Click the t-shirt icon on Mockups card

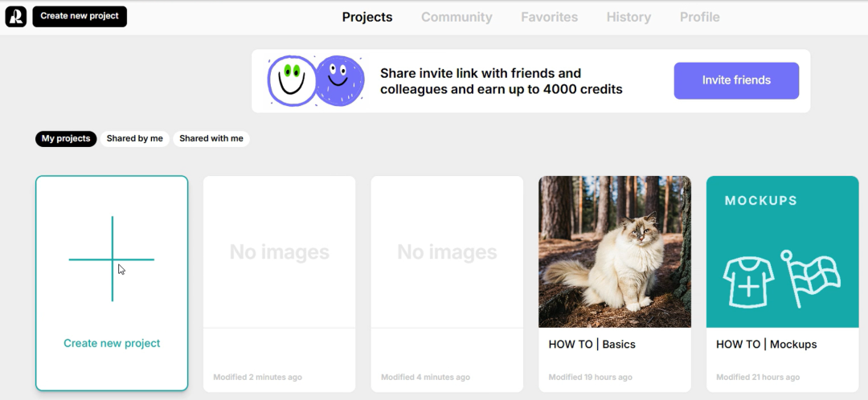click(x=748, y=282)
